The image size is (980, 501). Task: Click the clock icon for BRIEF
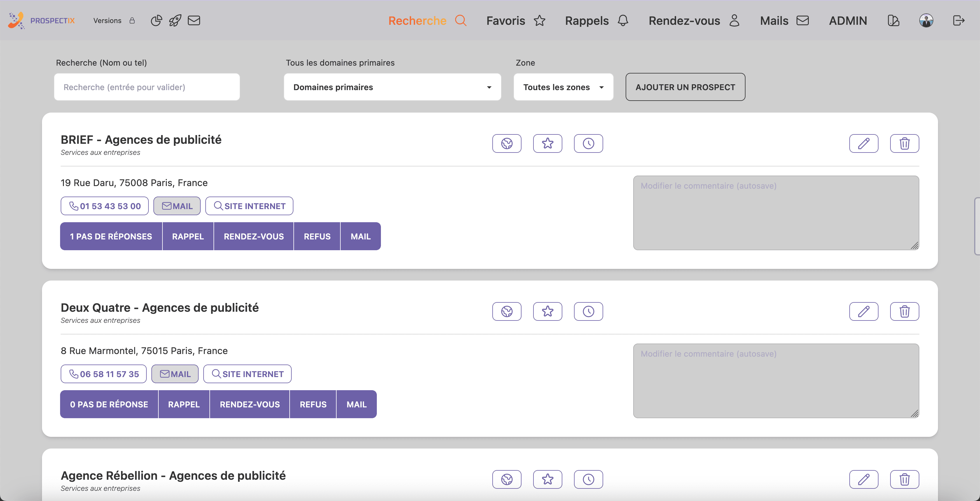pos(588,143)
